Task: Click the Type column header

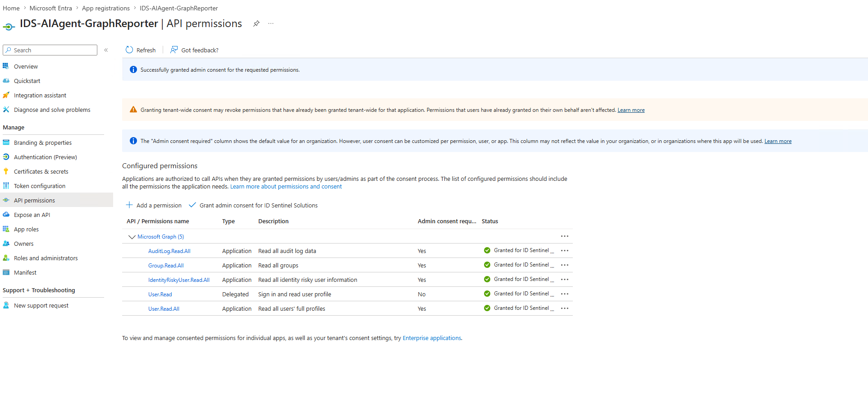Action: pos(228,221)
